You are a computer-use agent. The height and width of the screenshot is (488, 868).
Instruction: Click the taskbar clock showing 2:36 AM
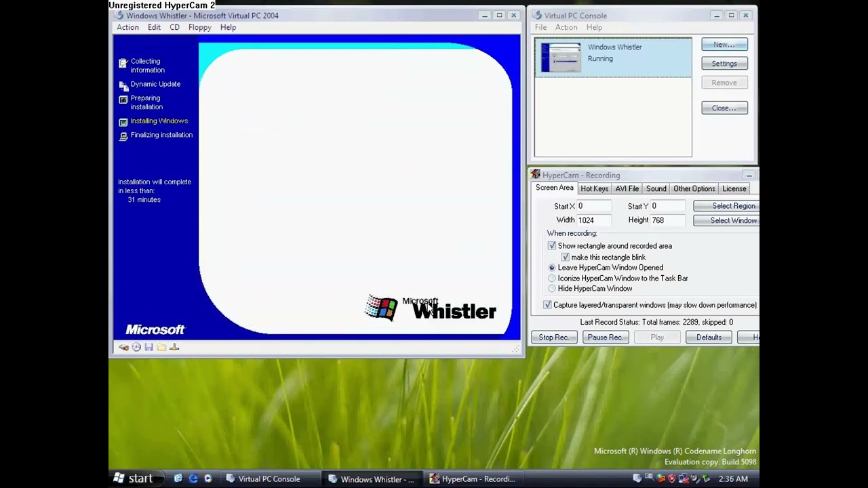tap(733, 479)
